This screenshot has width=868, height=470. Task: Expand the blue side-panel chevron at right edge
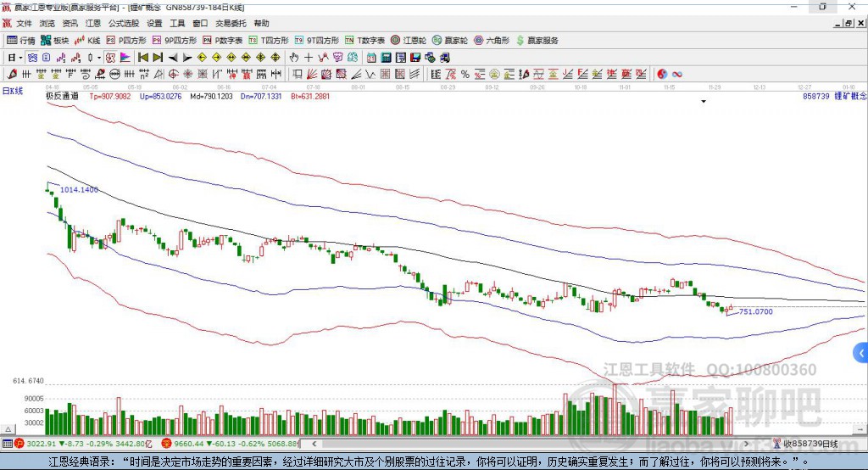pos(861,353)
